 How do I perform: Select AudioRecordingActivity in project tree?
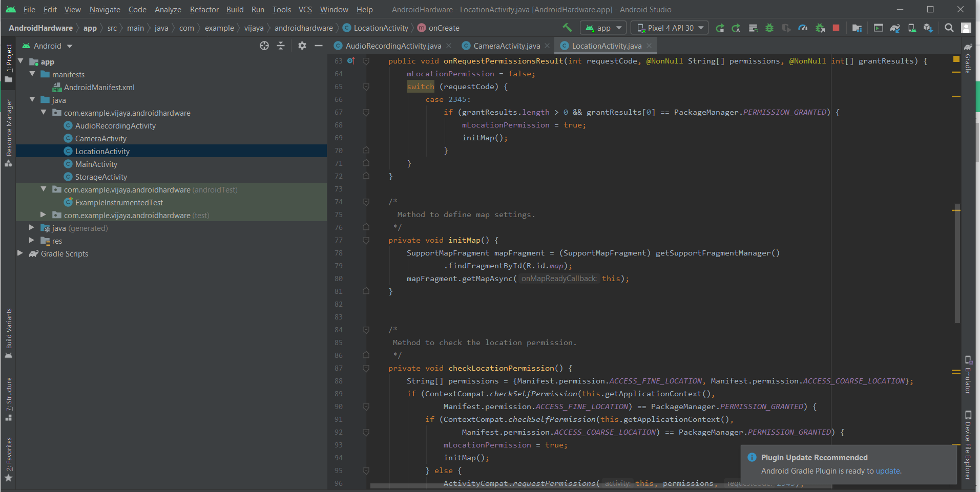pyautogui.click(x=115, y=125)
